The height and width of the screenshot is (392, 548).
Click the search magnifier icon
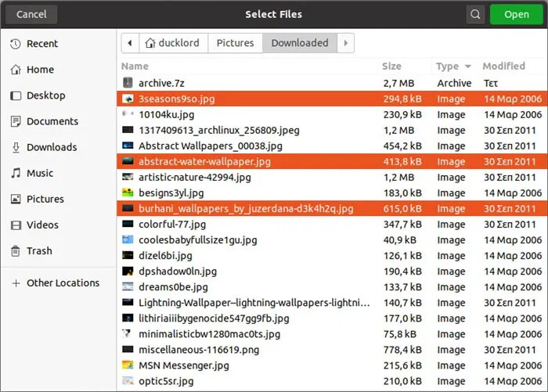pos(475,14)
